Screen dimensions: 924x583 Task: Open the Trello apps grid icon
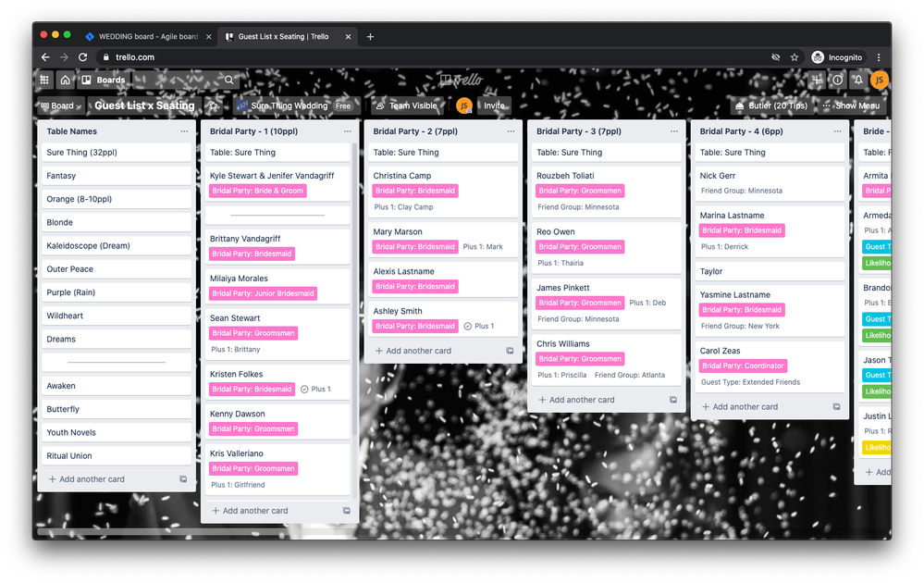point(44,80)
